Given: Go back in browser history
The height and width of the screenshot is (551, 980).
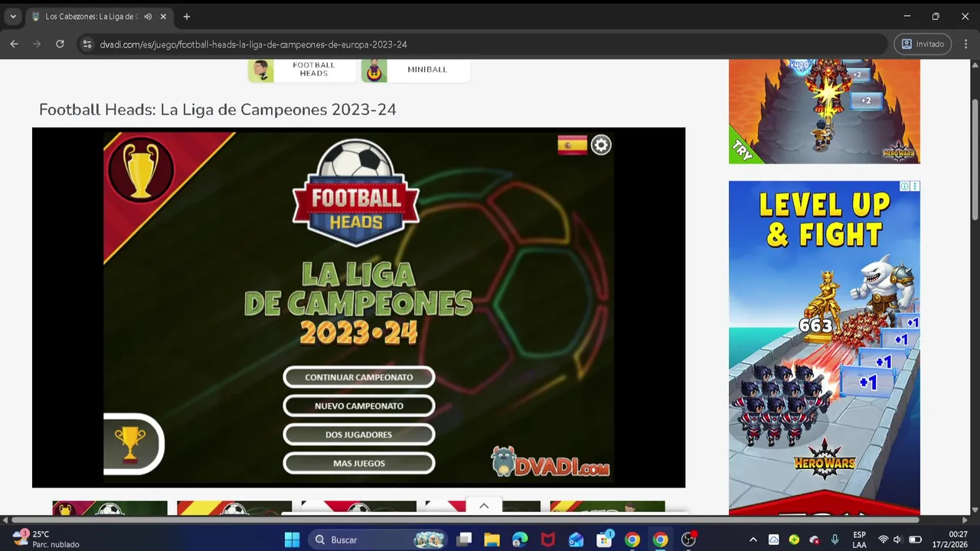Looking at the screenshot, I should 14,44.
